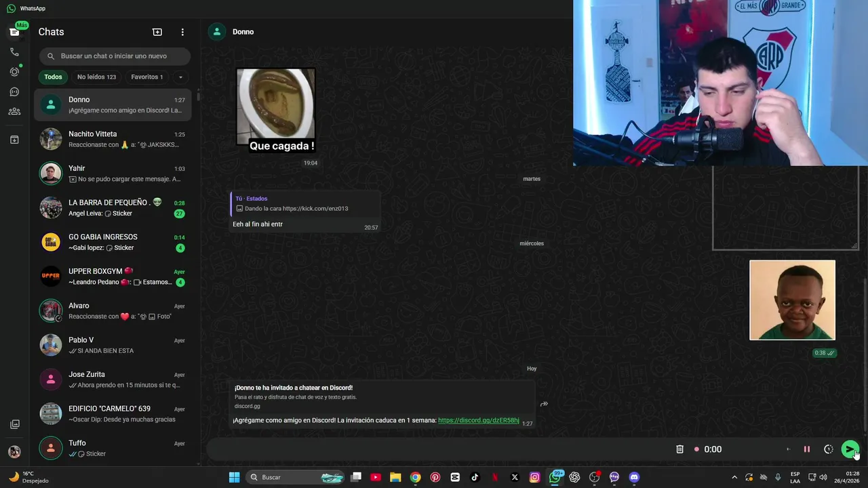Click the chat search field

pyautogui.click(x=115, y=56)
